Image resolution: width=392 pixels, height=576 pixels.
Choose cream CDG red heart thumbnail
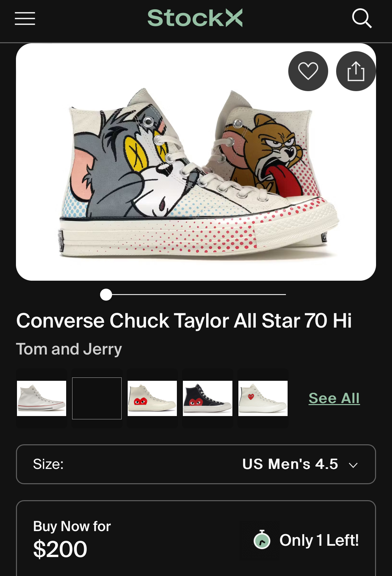pyautogui.click(x=152, y=398)
